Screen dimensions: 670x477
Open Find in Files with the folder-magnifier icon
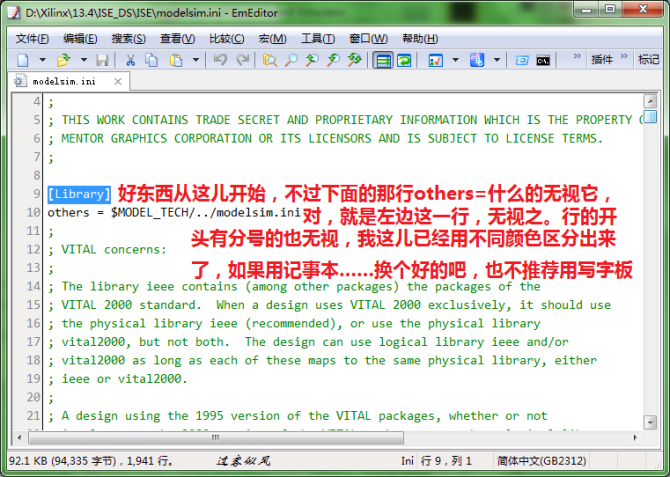coord(270,60)
